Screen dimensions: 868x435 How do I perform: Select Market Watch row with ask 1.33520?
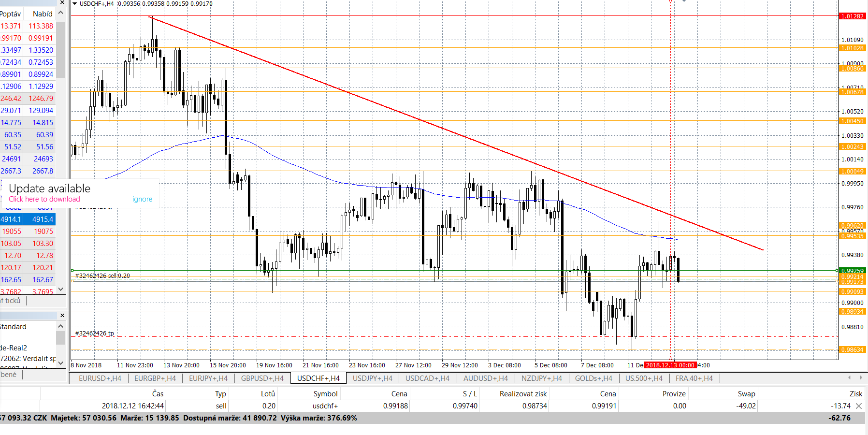tap(28, 50)
